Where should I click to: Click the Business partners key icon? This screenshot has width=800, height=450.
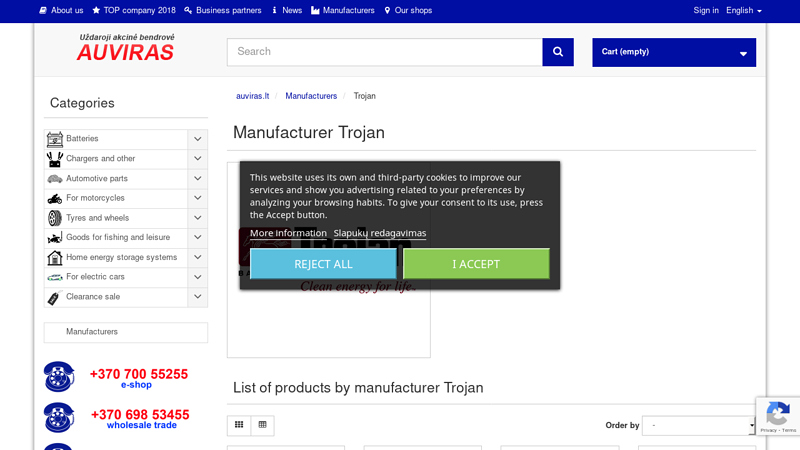188,10
